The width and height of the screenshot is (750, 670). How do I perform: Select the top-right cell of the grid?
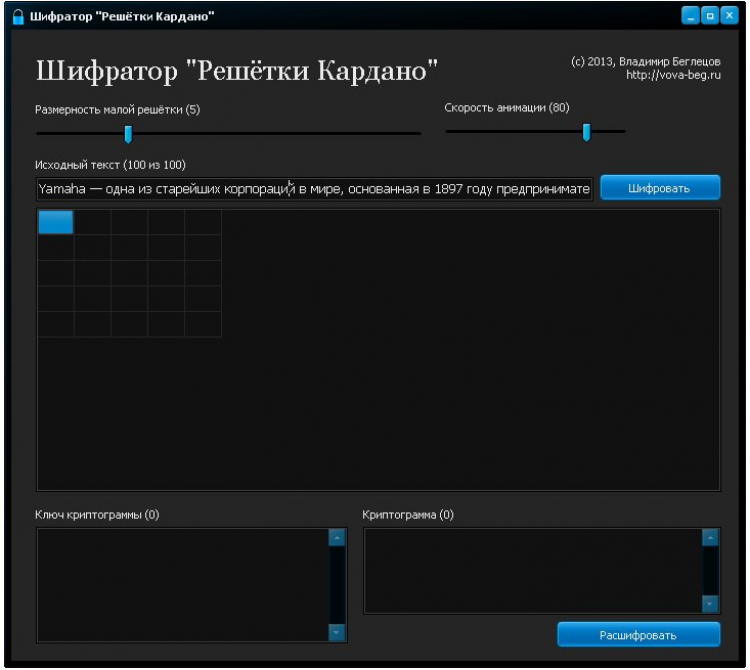(x=203, y=222)
